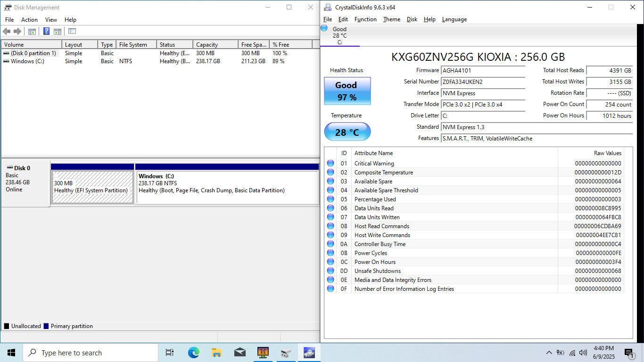
Task: Open the Help menu in Disk Management
Action: coord(70,20)
